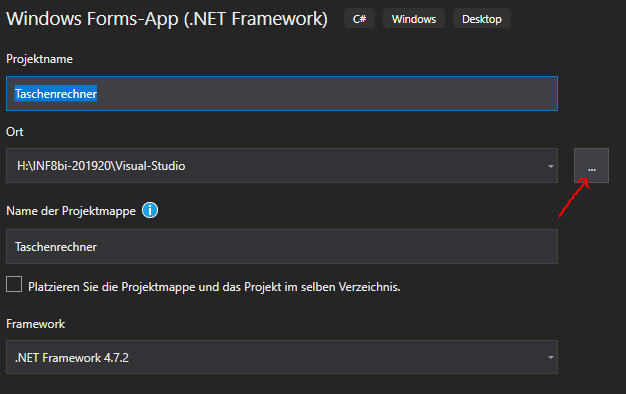Select the Desktop project type tag
Image resolution: width=626 pixels, height=394 pixels.
pyautogui.click(x=481, y=19)
